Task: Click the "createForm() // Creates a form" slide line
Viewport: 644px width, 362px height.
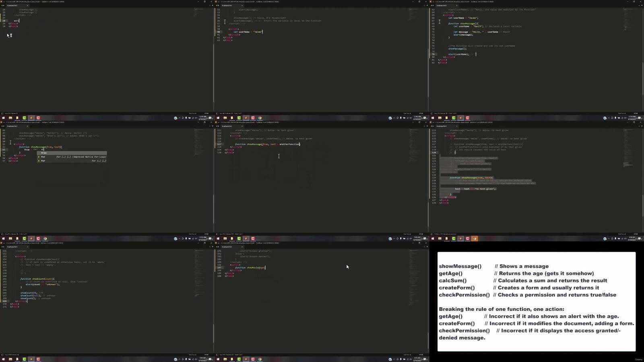Action: [x=519, y=288]
